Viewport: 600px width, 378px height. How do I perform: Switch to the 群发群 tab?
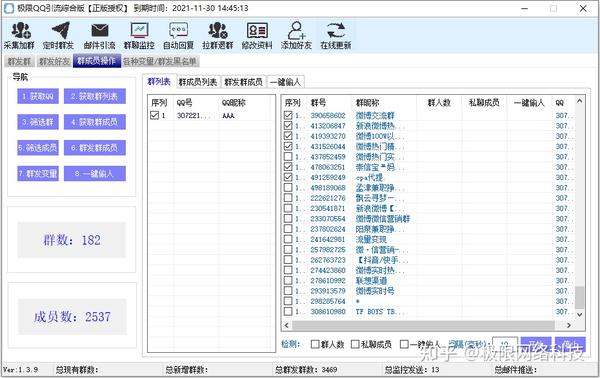coord(19,61)
